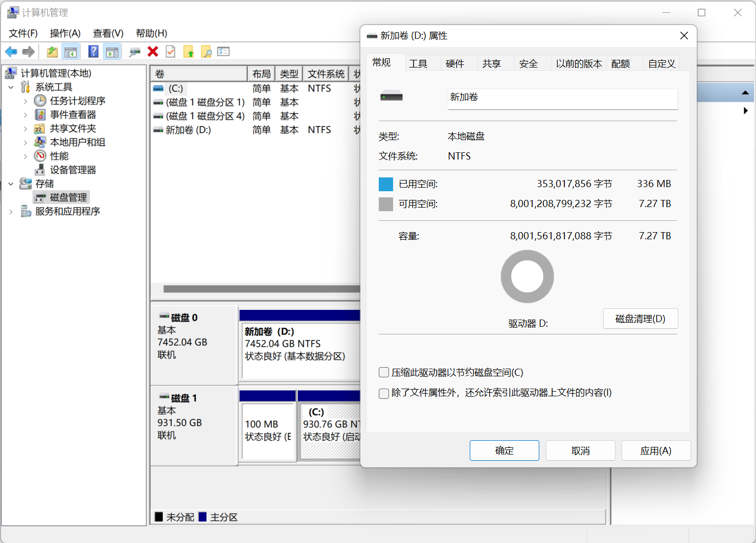Viewport: 756px width, 543px height.
Task: Click the rescan disks drive icon
Action: click(135, 52)
